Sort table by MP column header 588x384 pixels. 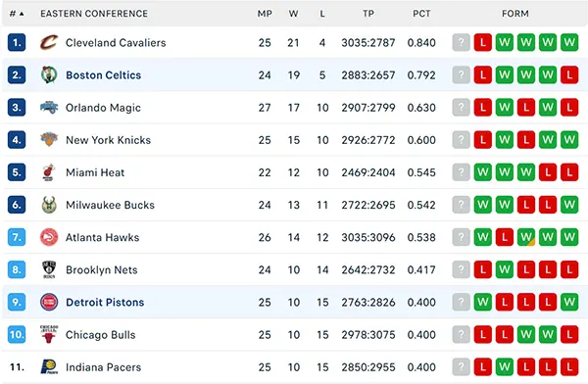[265, 14]
